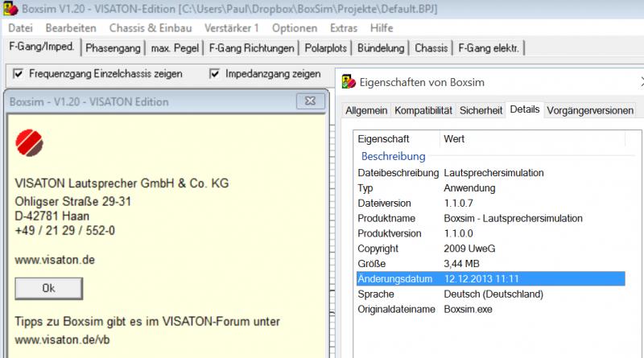Viewport: 644px width, 358px height.
Task: Open the Hilfe menu
Action: pyautogui.click(x=382, y=28)
